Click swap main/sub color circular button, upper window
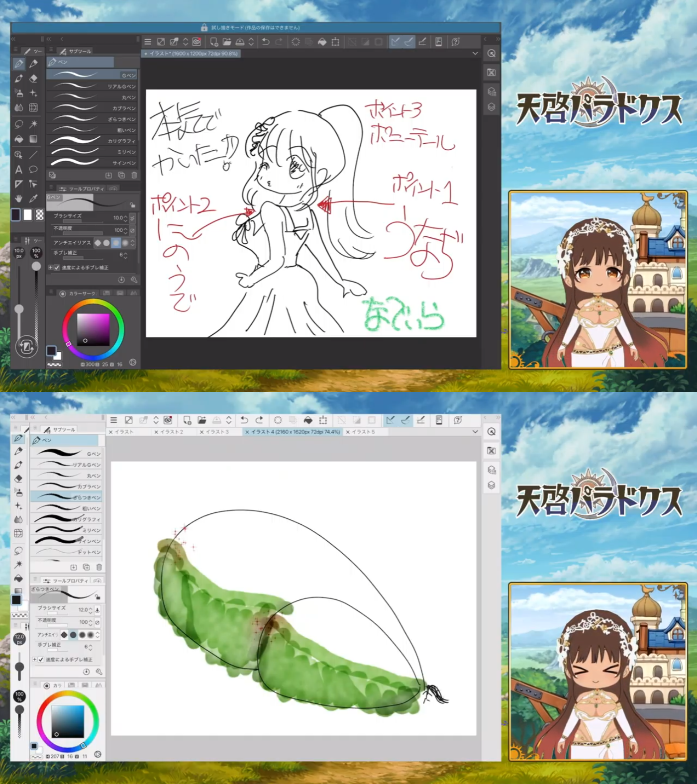 coord(27,346)
